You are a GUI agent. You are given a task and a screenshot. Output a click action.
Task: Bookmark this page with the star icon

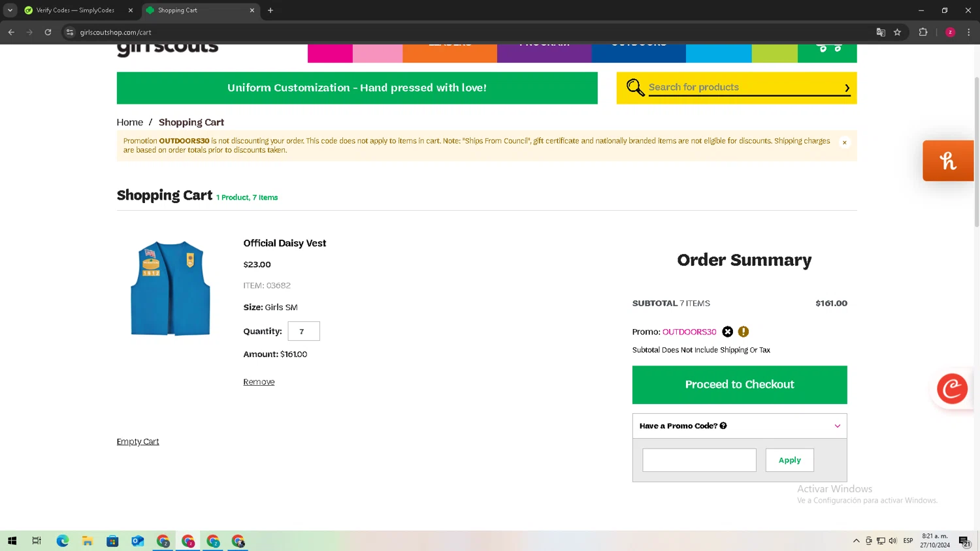click(897, 32)
